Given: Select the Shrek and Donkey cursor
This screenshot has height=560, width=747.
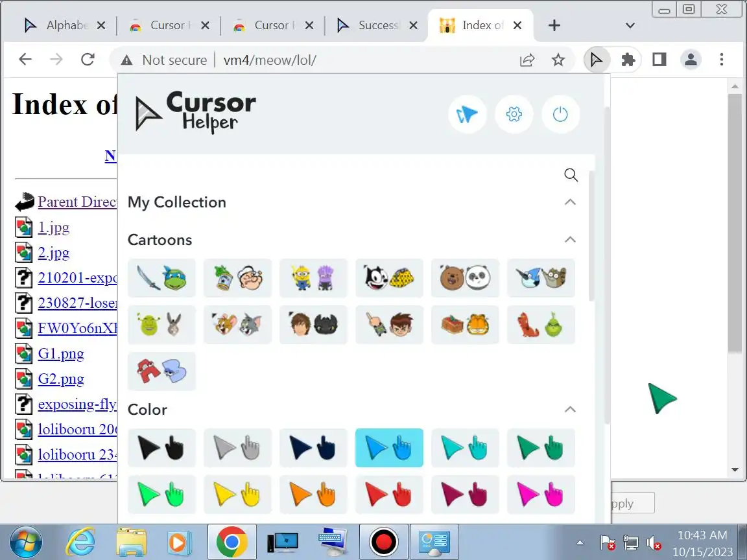Looking at the screenshot, I should point(161,325).
